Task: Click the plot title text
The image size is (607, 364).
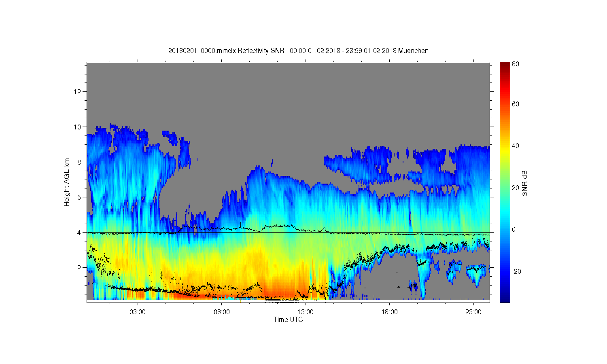Action: [298, 51]
